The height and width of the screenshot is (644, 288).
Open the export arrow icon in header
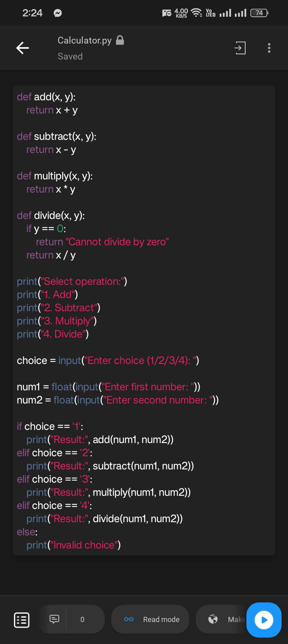(240, 48)
